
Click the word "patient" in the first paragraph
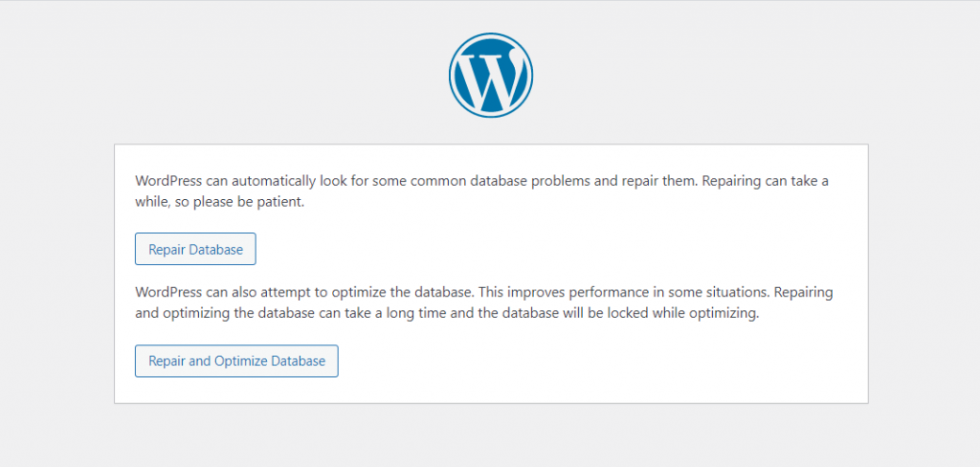(x=278, y=202)
